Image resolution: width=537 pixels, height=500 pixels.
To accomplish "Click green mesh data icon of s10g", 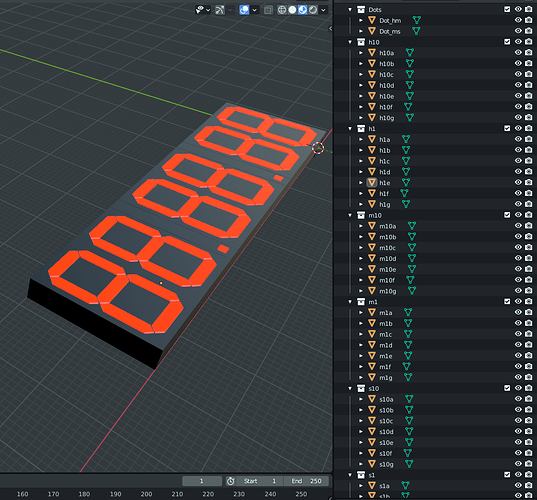I will [x=409, y=464].
